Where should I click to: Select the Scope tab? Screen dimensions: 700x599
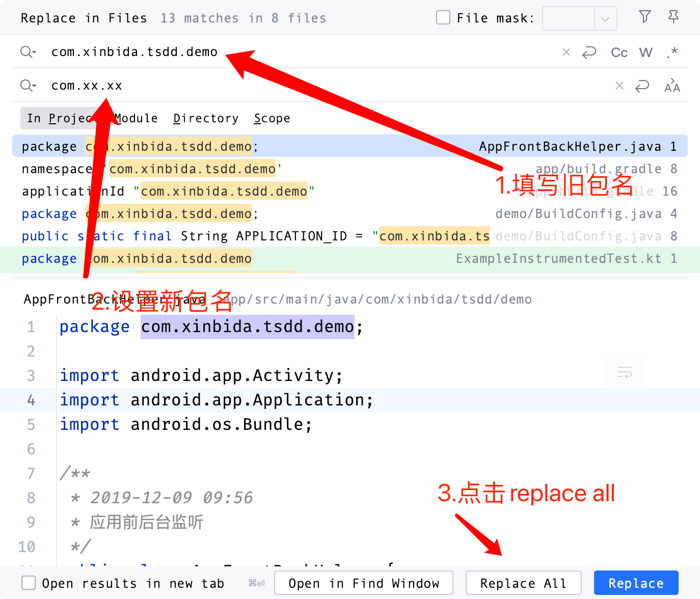(272, 118)
